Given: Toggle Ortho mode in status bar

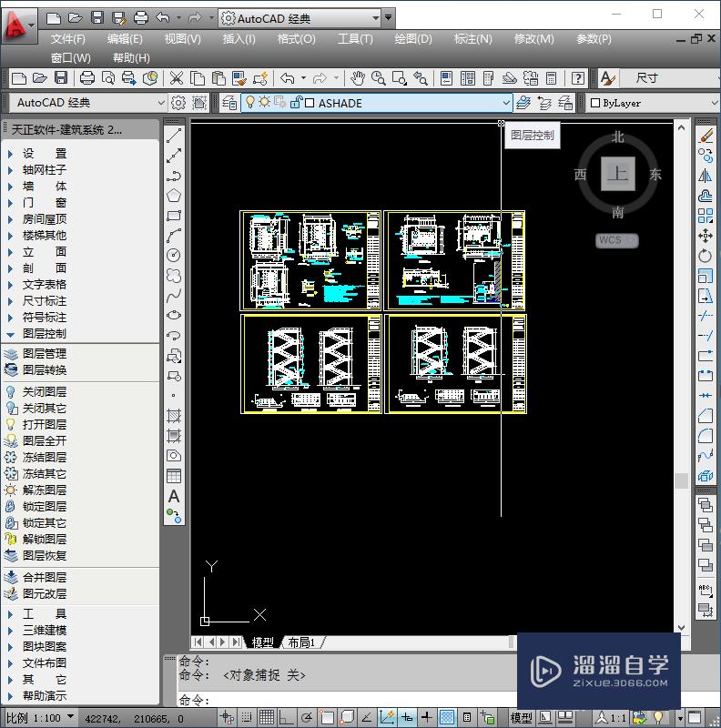Looking at the screenshot, I should 286,717.
